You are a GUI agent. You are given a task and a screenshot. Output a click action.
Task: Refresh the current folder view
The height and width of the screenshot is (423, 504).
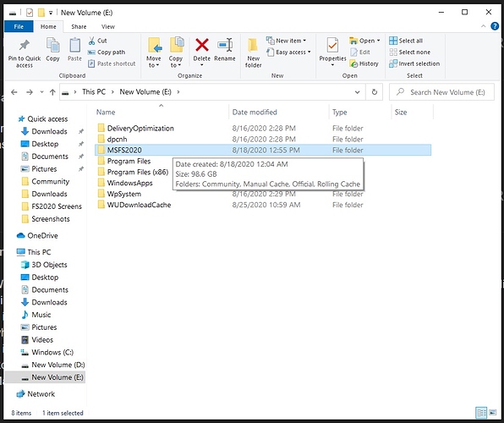tap(374, 92)
